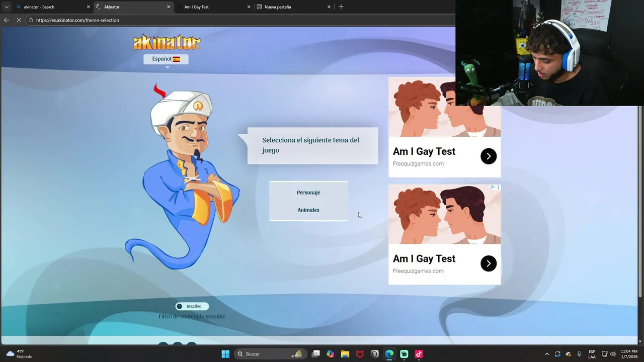Open the network status tray icon
644x362 pixels.
(x=604, y=354)
